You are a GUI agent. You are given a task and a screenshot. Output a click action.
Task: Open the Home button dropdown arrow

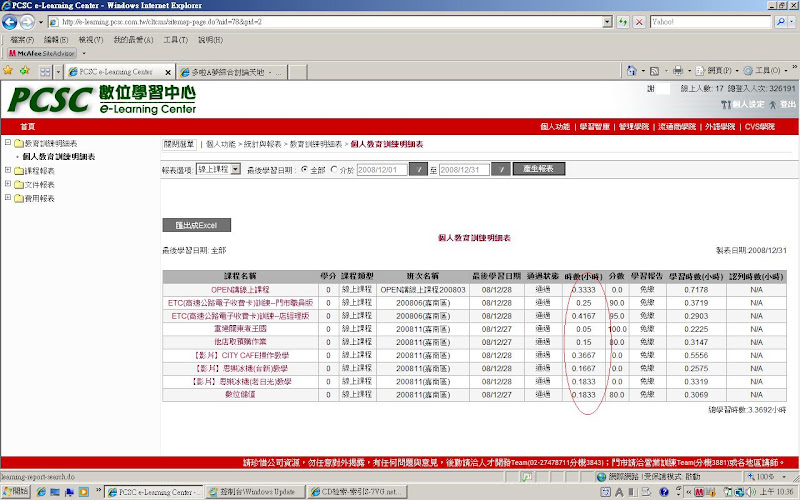coord(643,71)
